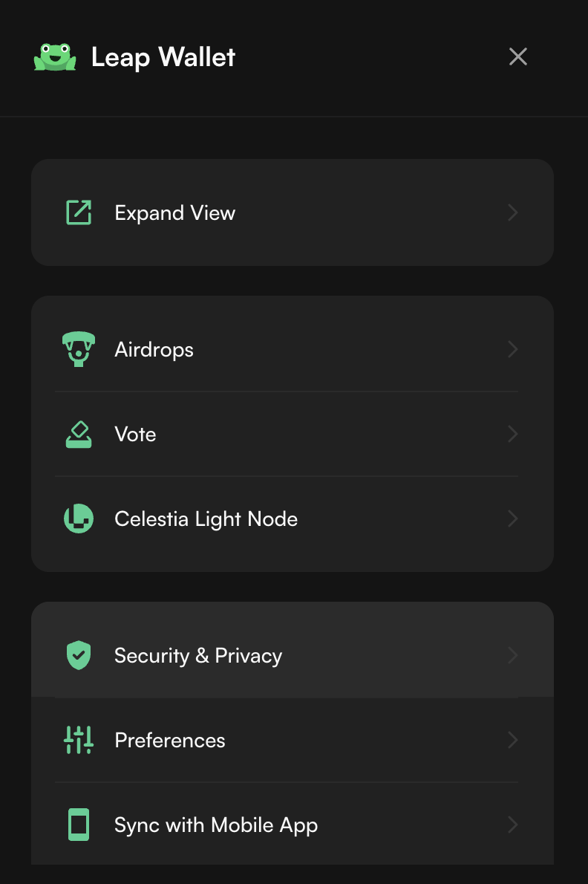Image resolution: width=588 pixels, height=884 pixels.
Task: Click the Leap Wallet frog logo
Action: 55,57
